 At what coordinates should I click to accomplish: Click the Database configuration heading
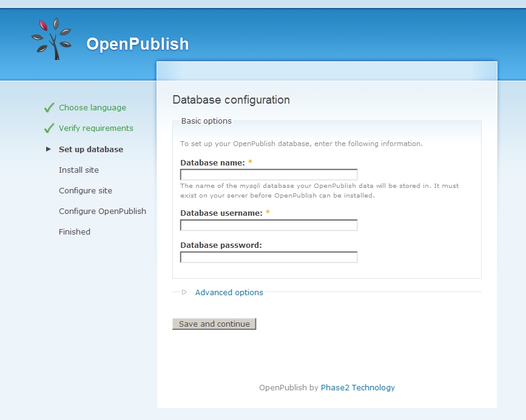[231, 100]
